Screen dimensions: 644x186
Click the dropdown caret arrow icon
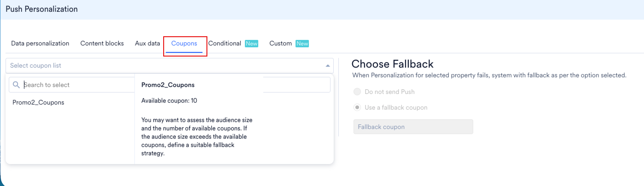click(328, 66)
